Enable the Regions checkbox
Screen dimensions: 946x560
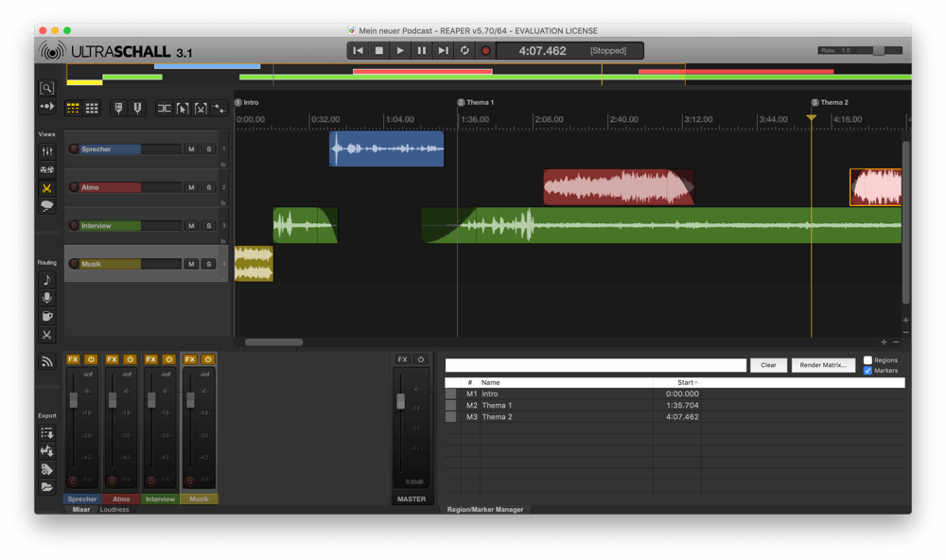coord(867,360)
